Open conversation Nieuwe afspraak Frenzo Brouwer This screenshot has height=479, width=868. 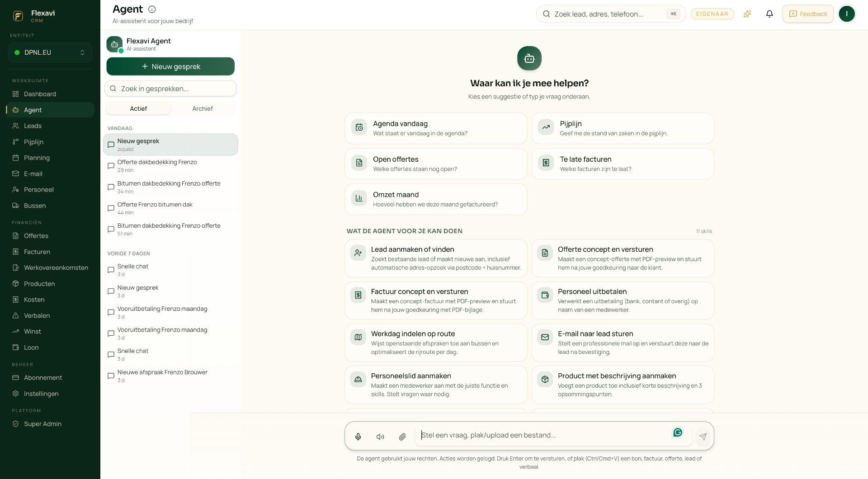pos(170,376)
